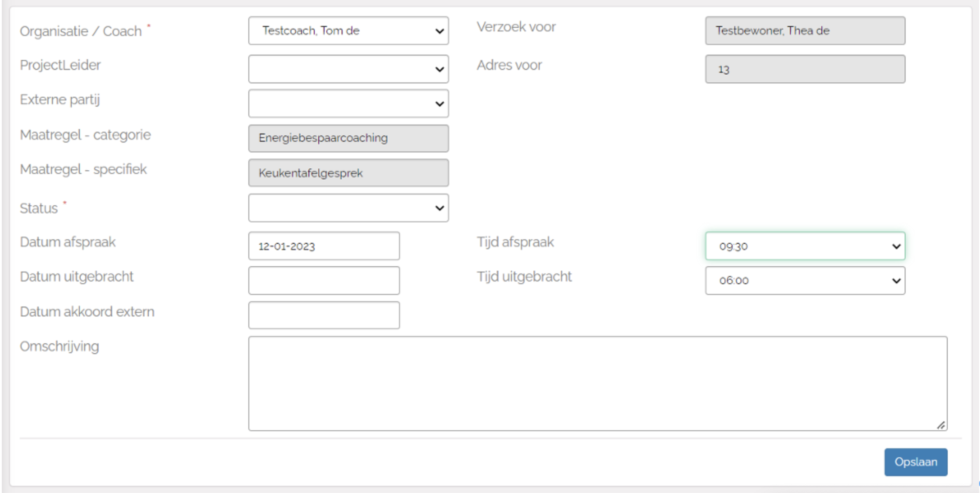Focus the Datum uitgebracht date field
This screenshot has height=493, width=980.
[324, 281]
